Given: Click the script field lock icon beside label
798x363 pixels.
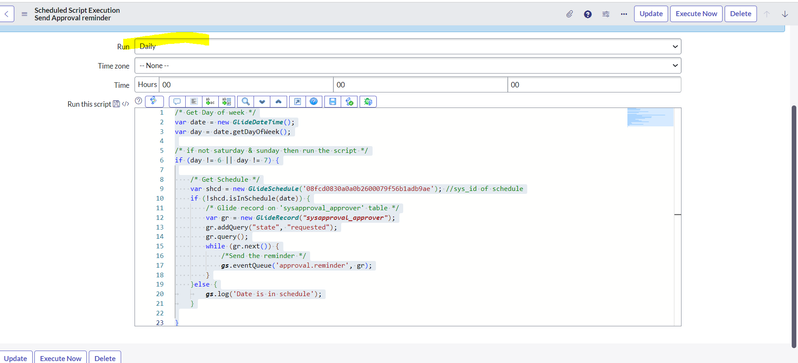Looking at the screenshot, I should click(116, 104).
